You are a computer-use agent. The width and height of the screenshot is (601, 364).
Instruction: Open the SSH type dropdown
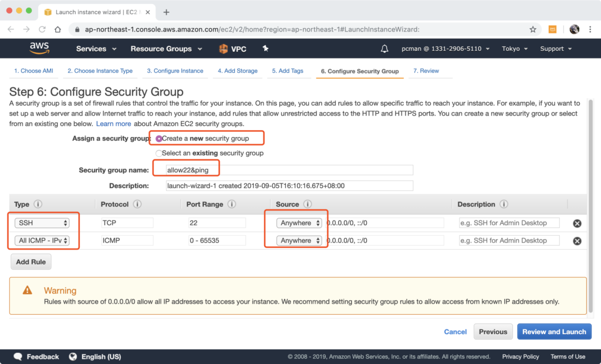click(x=42, y=223)
